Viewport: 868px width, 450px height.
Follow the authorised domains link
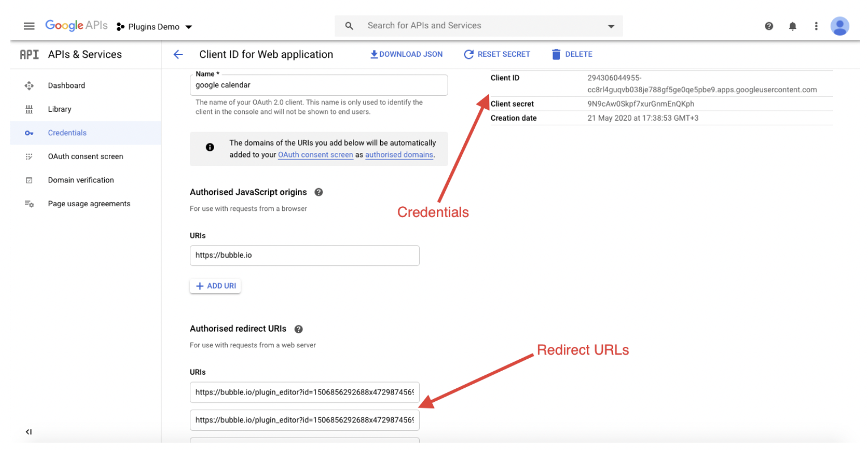click(399, 155)
